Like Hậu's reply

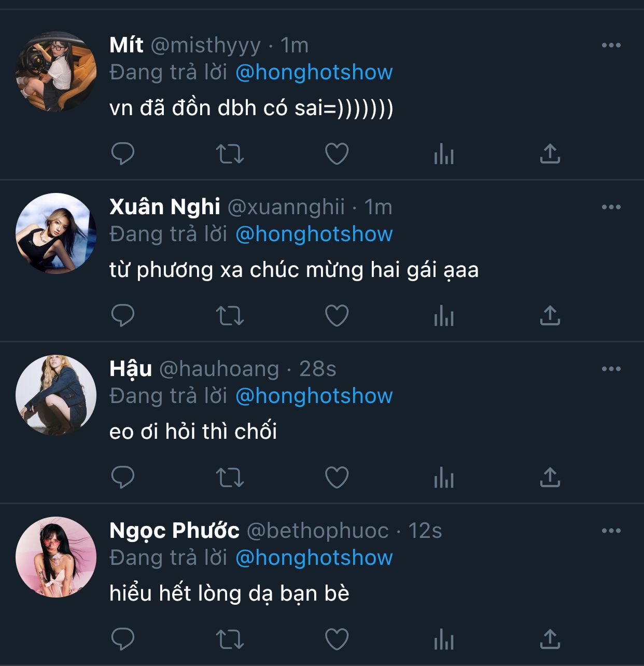[x=337, y=478]
